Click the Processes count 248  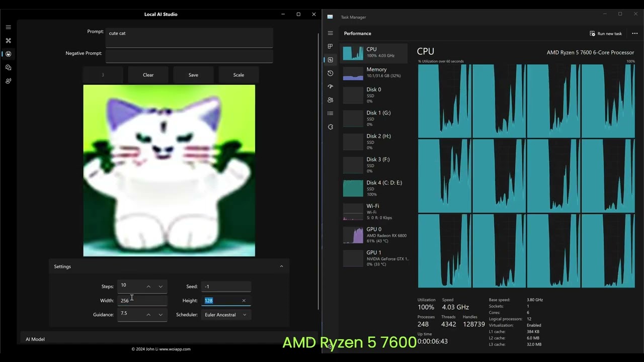tap(423, 324)
